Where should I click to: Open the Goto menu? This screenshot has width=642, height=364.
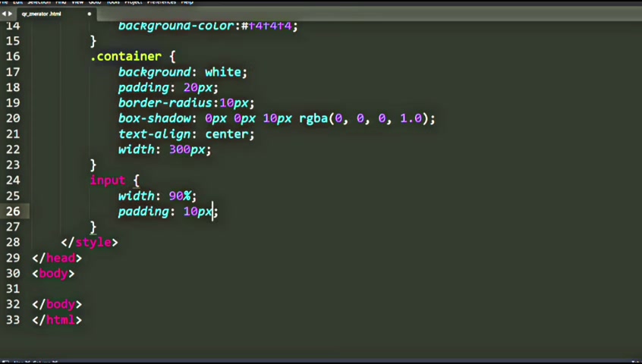(95, 2)
